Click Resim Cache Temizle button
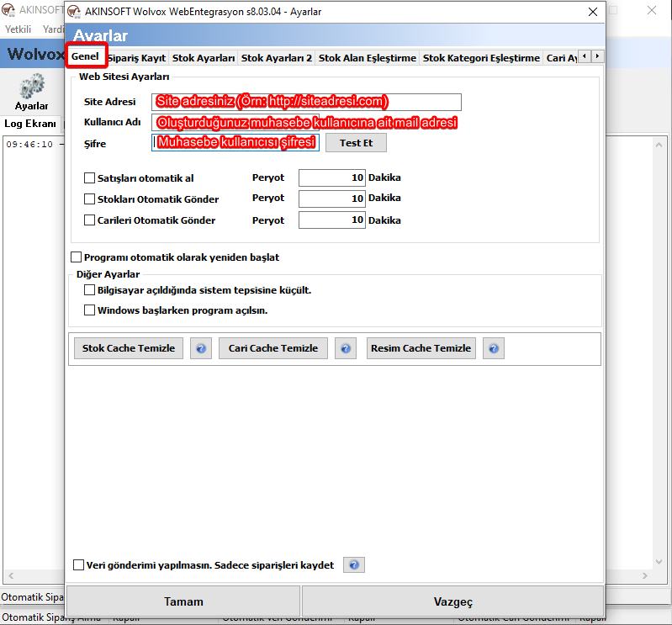The height and width of the screenshot is (625, 672). (421, 348)
